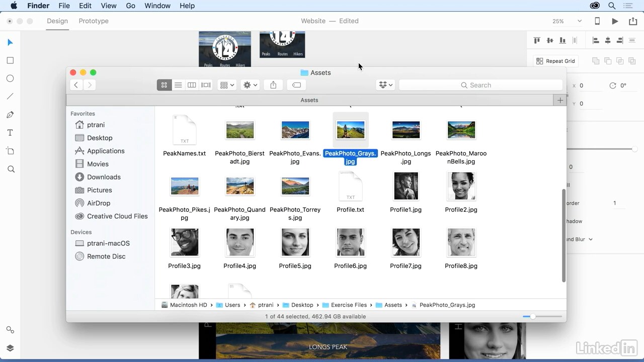This screenshot has width=644, height=362.
Task: Click the Align Left icon in XD panel
Action: coord(596,40)
